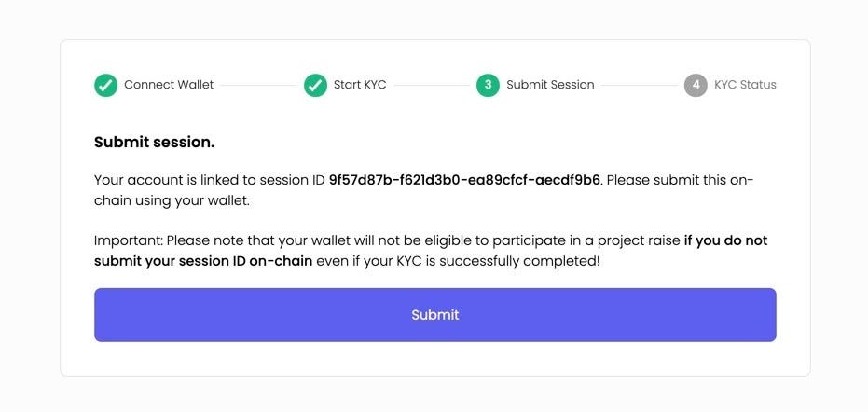Image resolution: width=868 pixels, height=412 pixels.
Task: Click 'chain using your wallet.' text line
Action: [x=172, y=200]
